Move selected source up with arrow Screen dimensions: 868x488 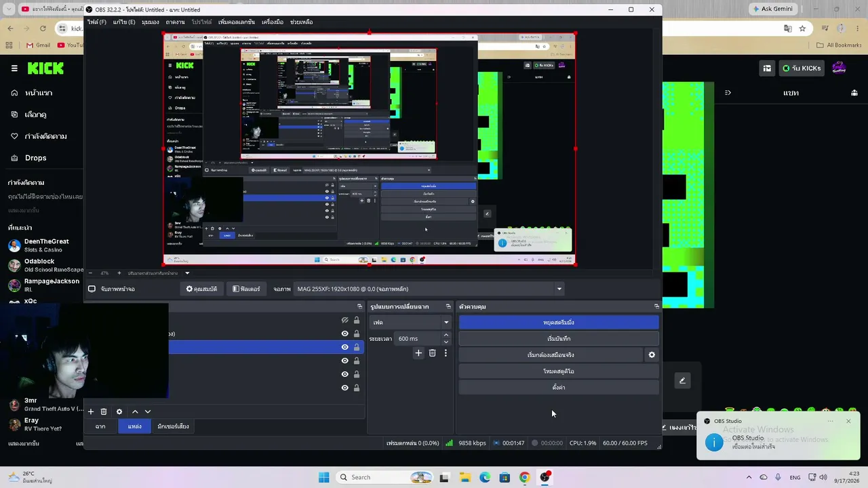135,411
